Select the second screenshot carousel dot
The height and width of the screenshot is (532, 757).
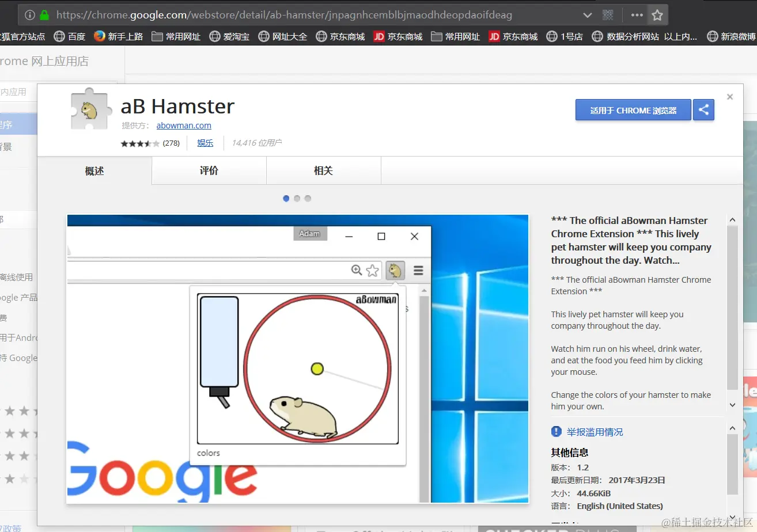(297, 199)
